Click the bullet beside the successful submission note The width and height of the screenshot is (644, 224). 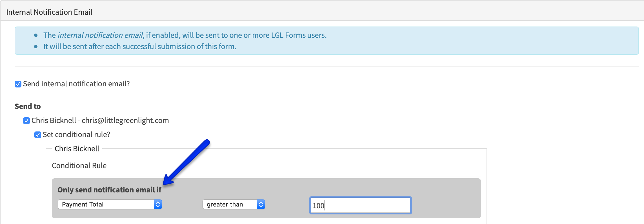pos(36,46)
